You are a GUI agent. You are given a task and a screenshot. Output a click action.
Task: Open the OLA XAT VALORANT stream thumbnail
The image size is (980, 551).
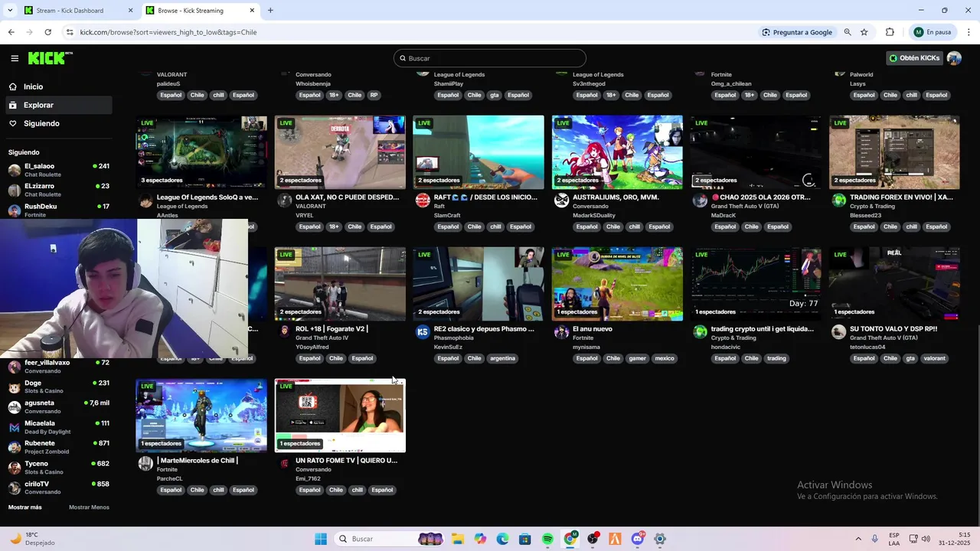pos(340,152)
